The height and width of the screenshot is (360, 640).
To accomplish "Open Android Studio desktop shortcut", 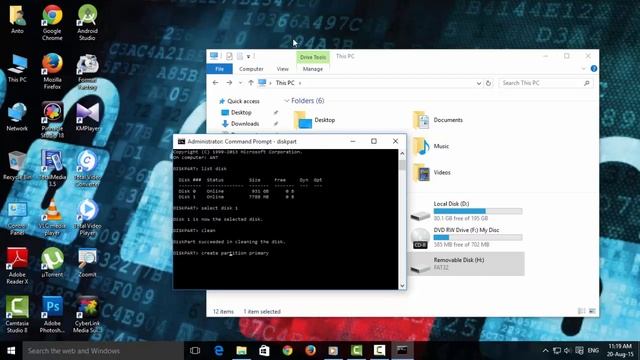I will 87,23.
